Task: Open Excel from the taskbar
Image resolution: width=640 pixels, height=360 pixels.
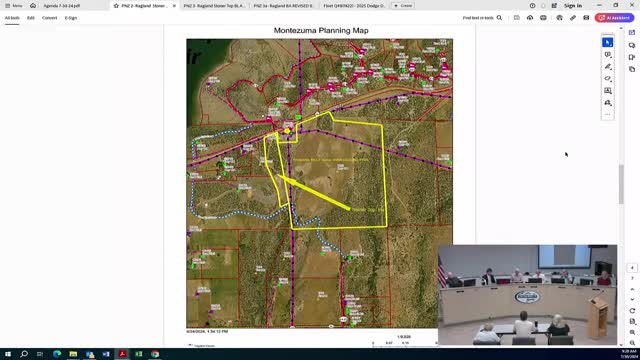Action: (x=138, y=354)
